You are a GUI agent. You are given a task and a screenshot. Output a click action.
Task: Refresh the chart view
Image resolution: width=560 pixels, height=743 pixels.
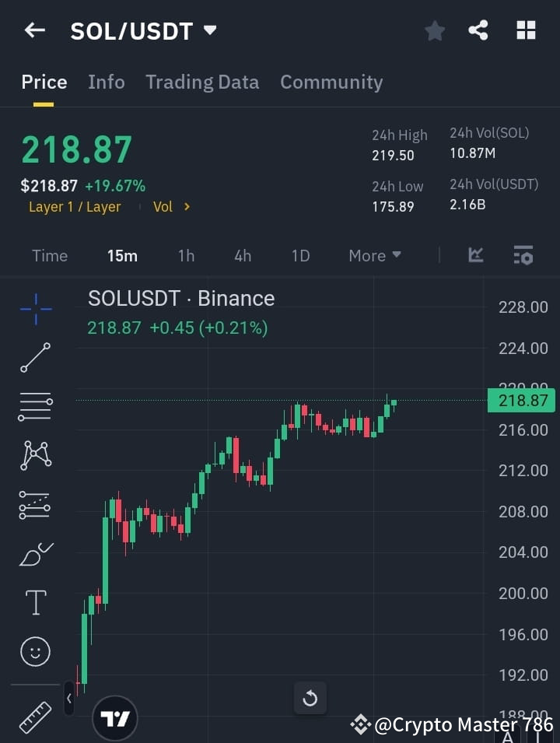310,698
